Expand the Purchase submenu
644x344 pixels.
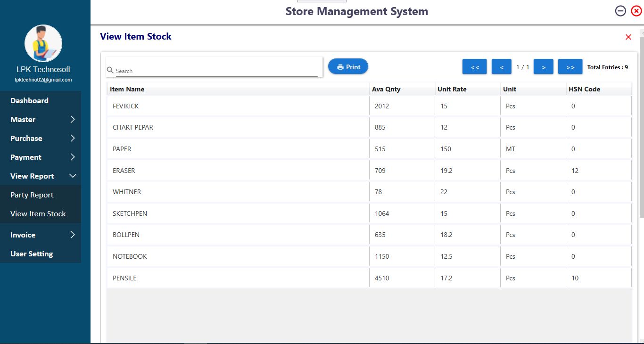click(x=73, y=139)
